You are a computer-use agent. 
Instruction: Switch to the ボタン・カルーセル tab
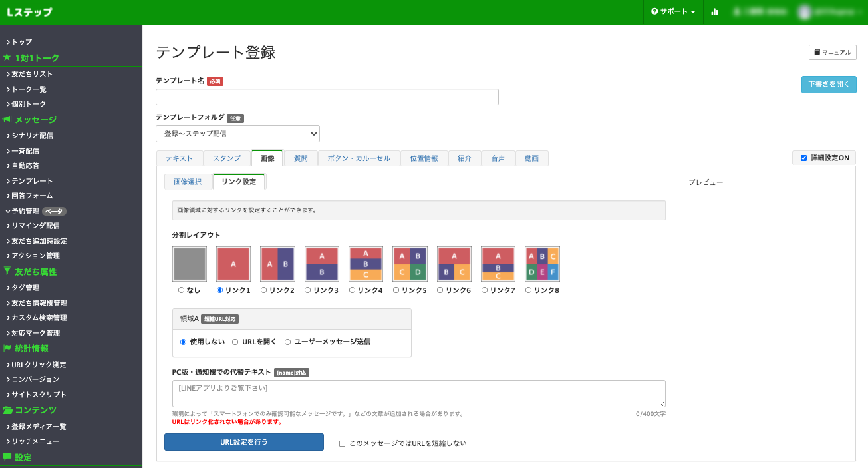tap(359, 158)
